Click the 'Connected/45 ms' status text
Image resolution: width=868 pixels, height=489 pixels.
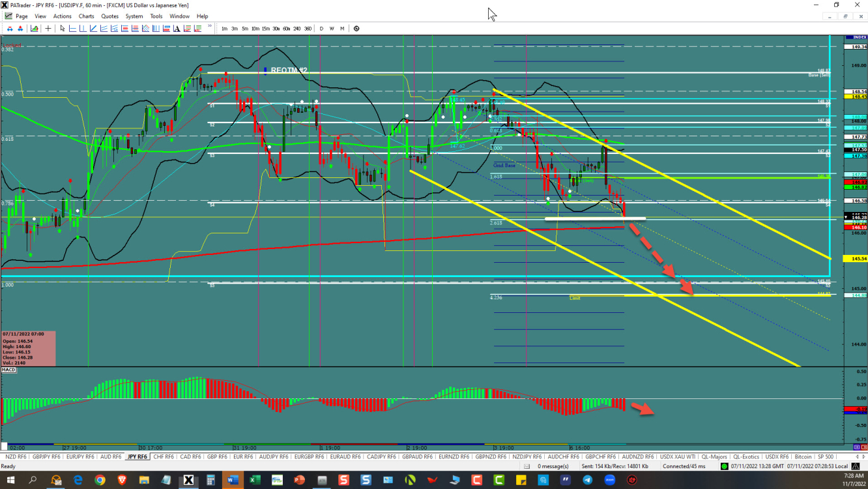(684, 466)
